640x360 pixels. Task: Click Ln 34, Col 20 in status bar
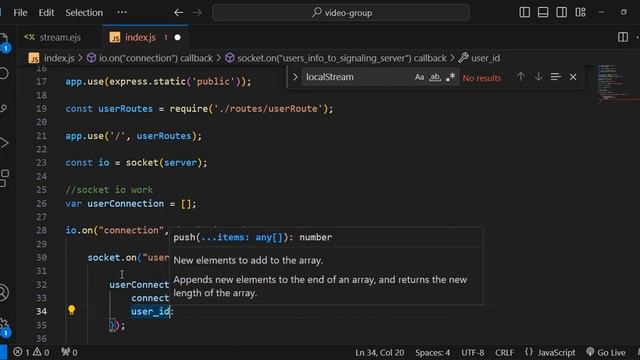tap(379, 353)
